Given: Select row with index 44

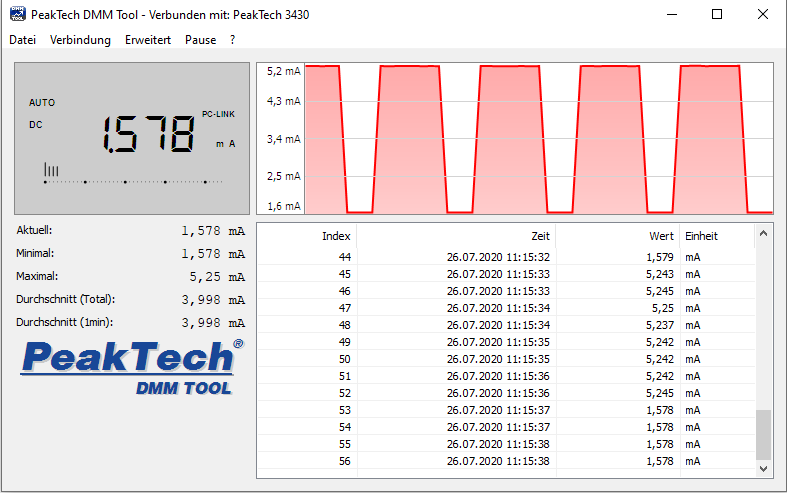Looking at the screenshot, I should 506,257.
